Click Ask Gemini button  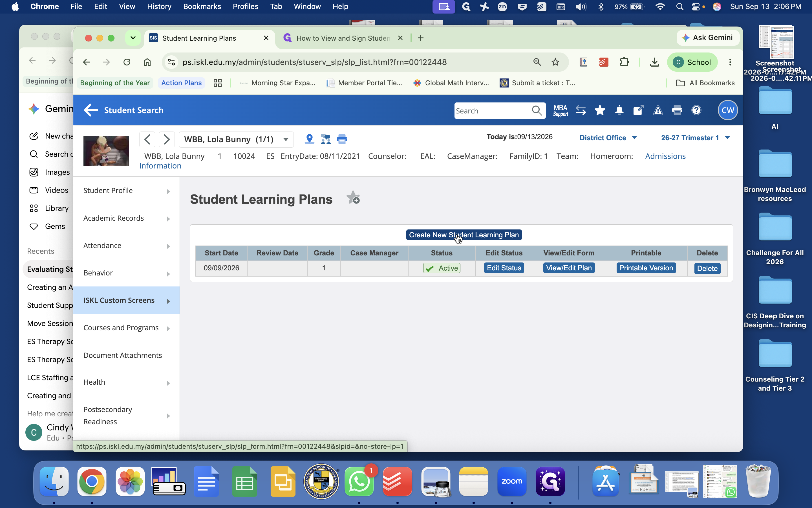coord(708,38)
